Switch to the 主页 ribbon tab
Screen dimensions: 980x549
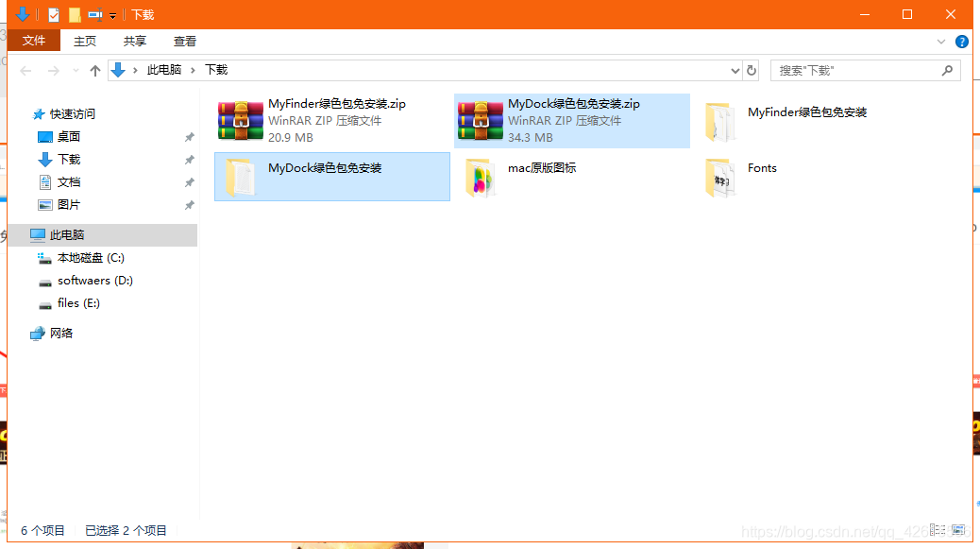point(85,41)
